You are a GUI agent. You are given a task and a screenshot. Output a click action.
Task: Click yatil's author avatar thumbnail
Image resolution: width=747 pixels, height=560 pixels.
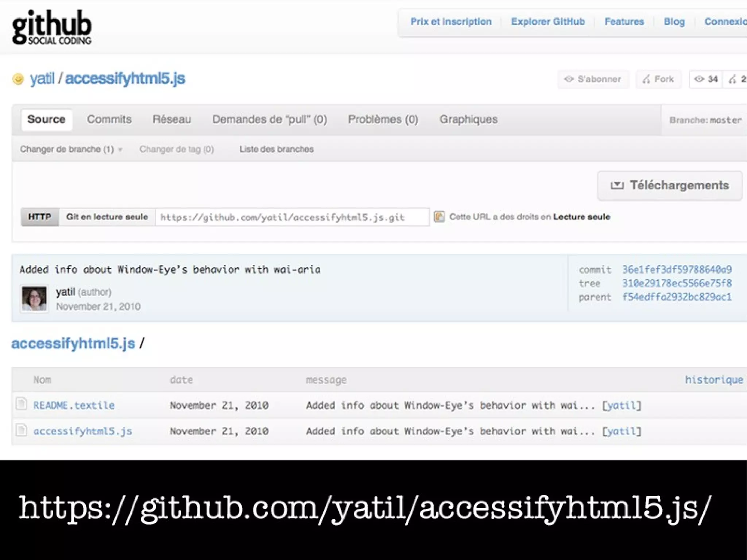(34, 298)
